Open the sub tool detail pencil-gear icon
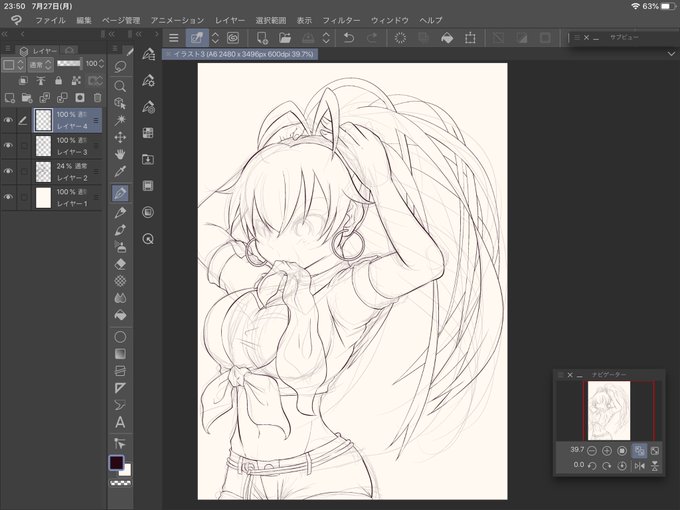The image size is (680, 510). click(x=148, y=81)
